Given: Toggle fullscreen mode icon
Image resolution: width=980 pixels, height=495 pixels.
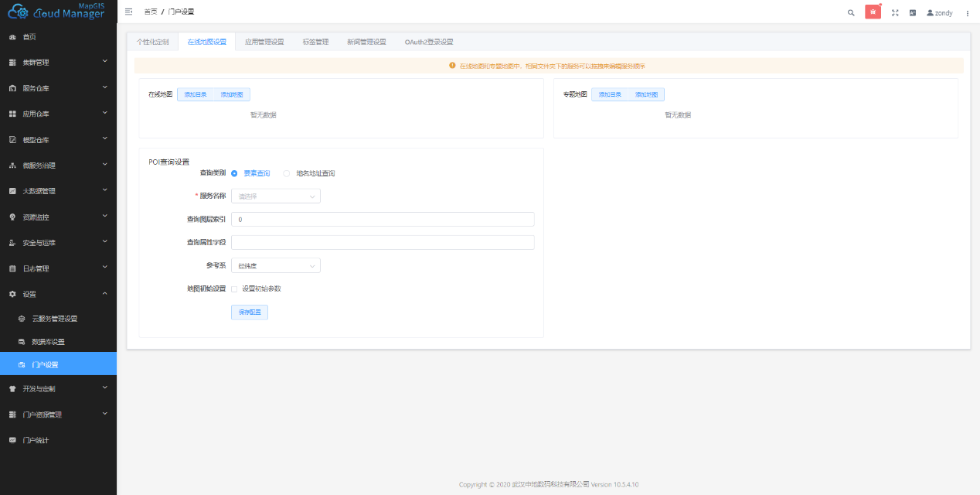Looking at the screenshot, I should point(895,12).
